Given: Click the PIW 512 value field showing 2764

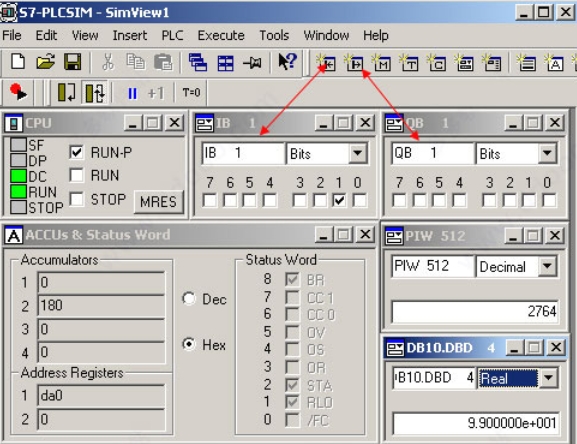Looking at the screenshot, I should coord(475,312).
